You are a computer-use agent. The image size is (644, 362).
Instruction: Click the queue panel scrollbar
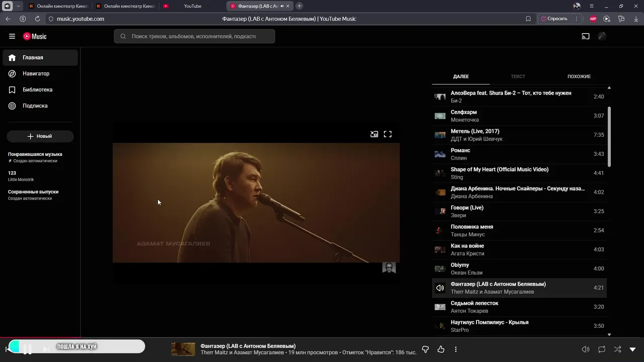[x=609, y=137]
